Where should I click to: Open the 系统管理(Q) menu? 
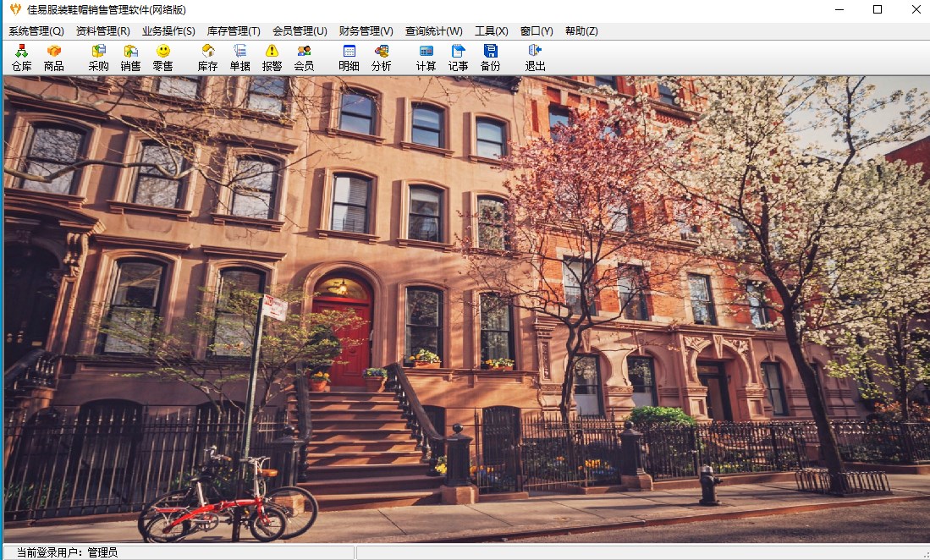36,31
